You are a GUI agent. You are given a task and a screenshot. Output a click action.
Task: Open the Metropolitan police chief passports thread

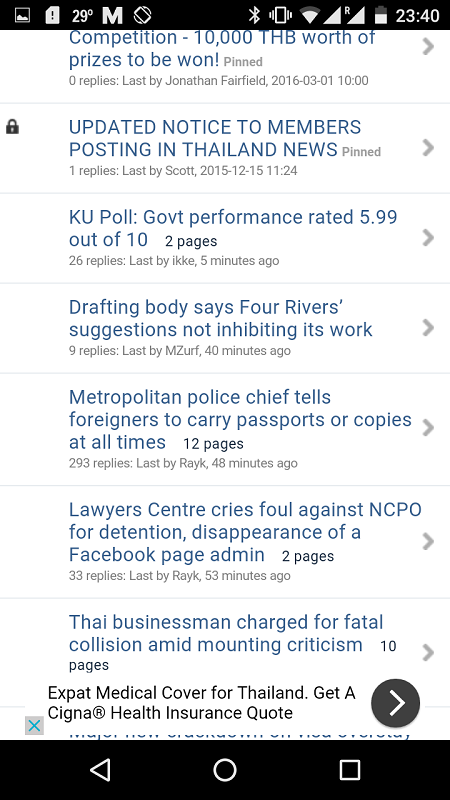point(240,419)
